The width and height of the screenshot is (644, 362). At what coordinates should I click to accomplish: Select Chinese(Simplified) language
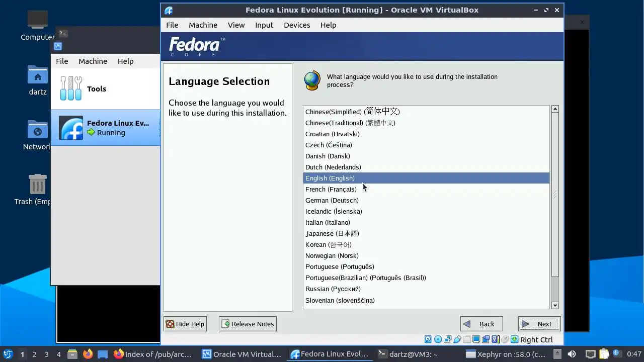(x=426, y=112)
